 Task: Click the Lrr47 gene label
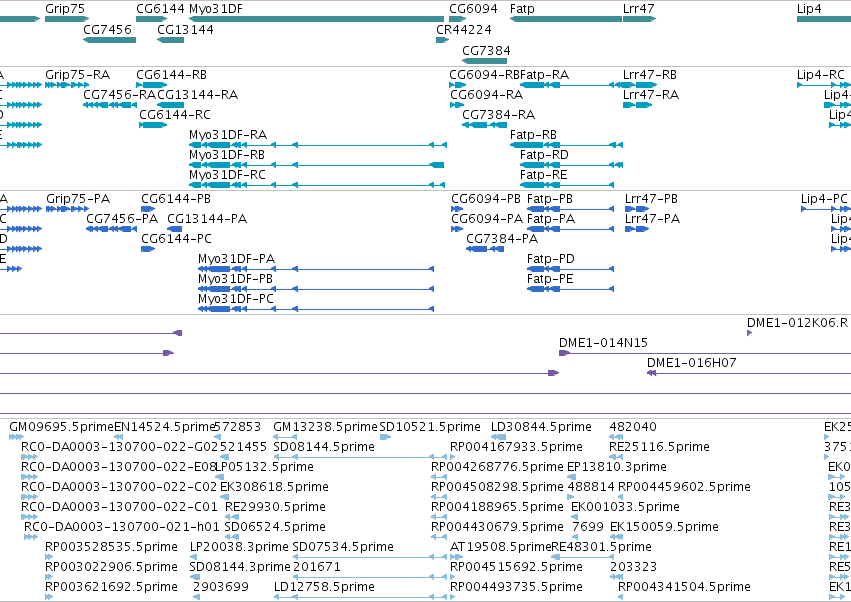[638, 9]
